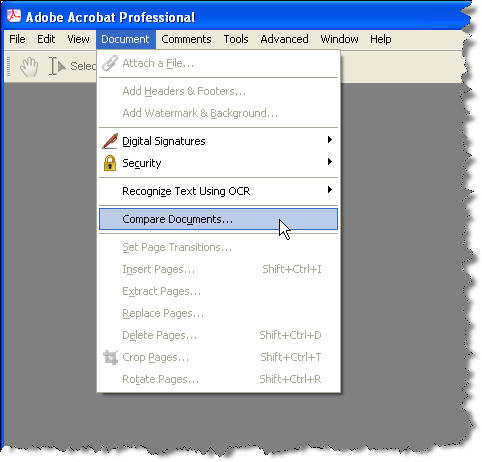Open the Comments menu
The image size is (482, 462).
[186, 39]
